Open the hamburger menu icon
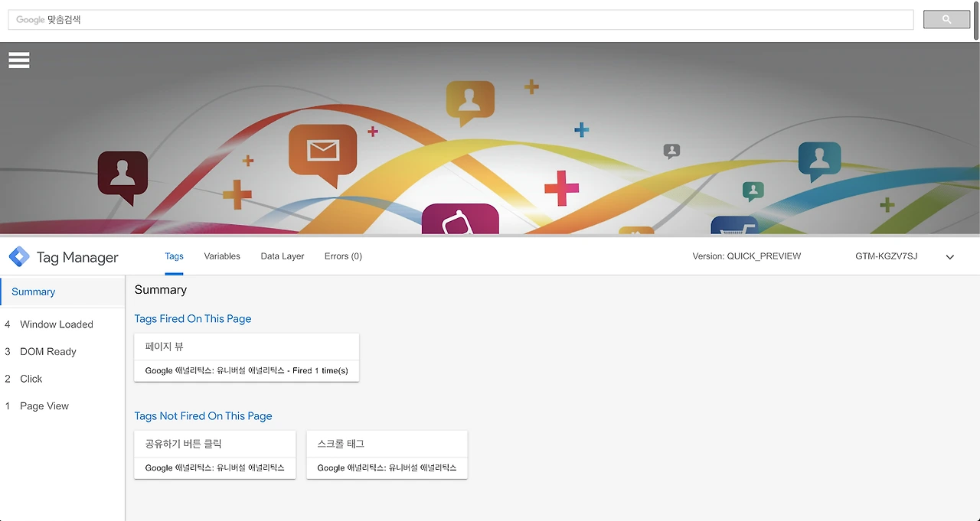This screenshot has width=980, height=521. pos(19,60)
